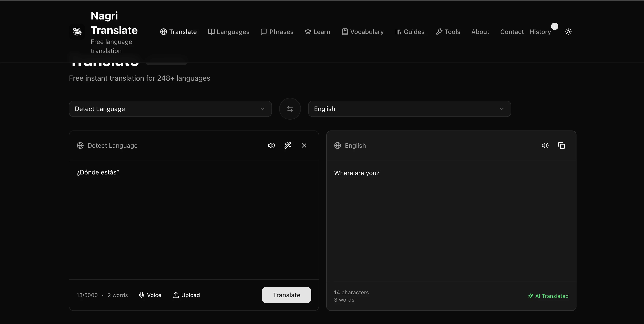Open the English target language dropdown
The height and width of the screenshot is (324, 644).
click(x=409, y=109)
